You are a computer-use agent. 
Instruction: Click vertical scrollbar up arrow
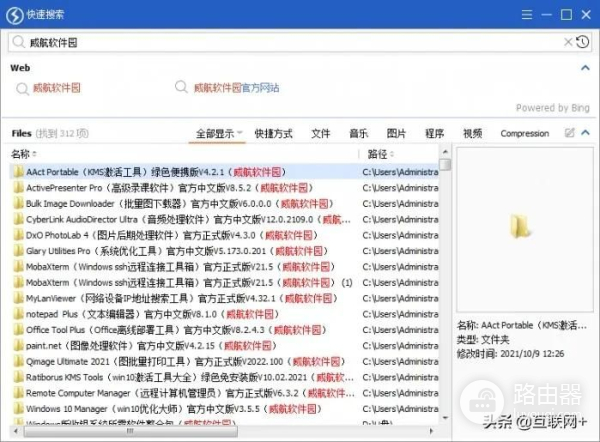[x=445, y=152]
